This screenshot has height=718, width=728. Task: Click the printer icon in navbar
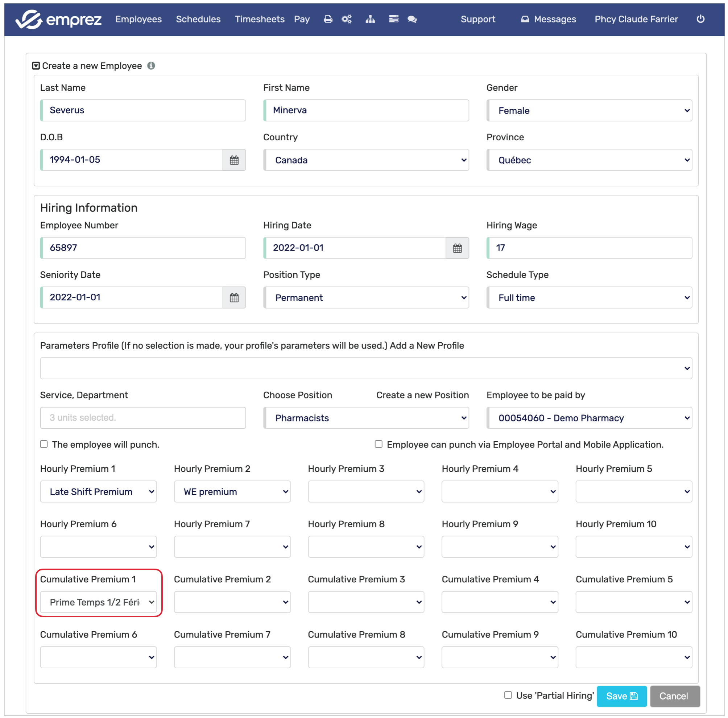[x=328, y=19]
